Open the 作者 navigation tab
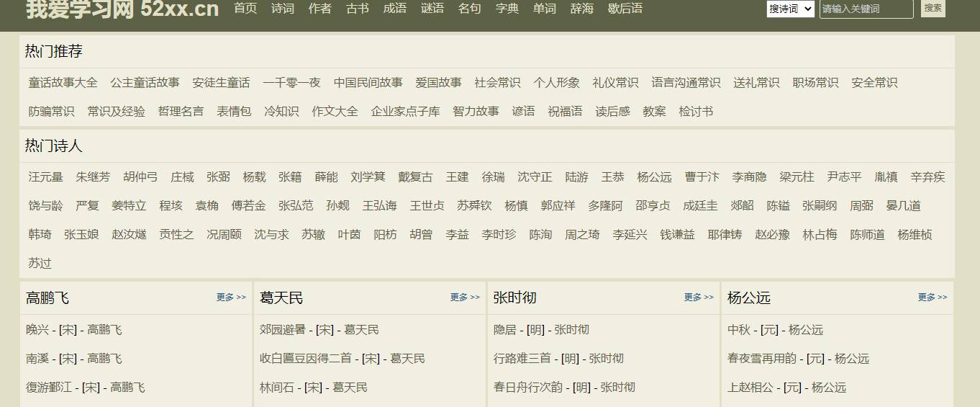This screenshot has width=980, height=407. [320, 9]
